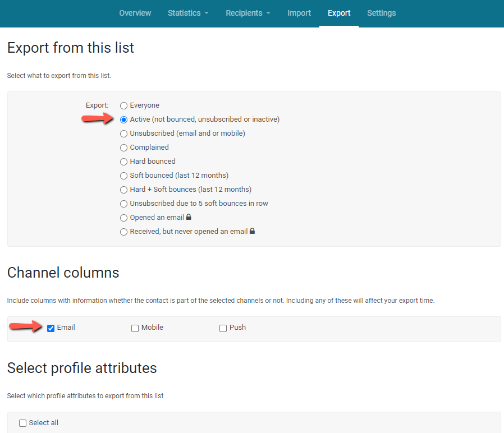Switch to the Import tab

coord(299,13)
